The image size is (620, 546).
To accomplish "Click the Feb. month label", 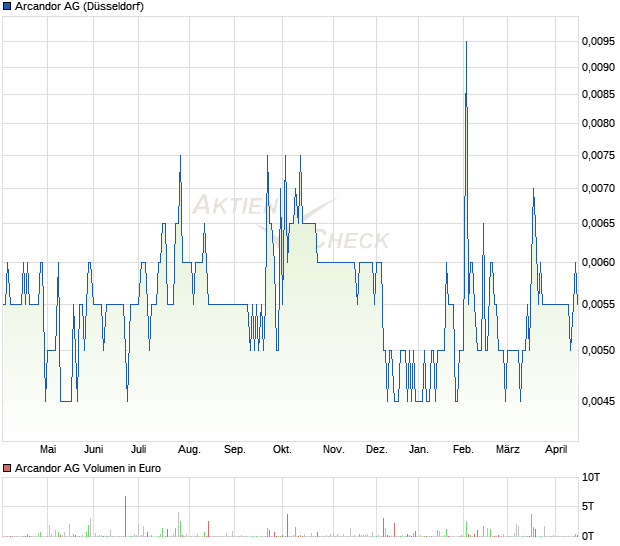I will pyautogui.click(x=463, y=450).
